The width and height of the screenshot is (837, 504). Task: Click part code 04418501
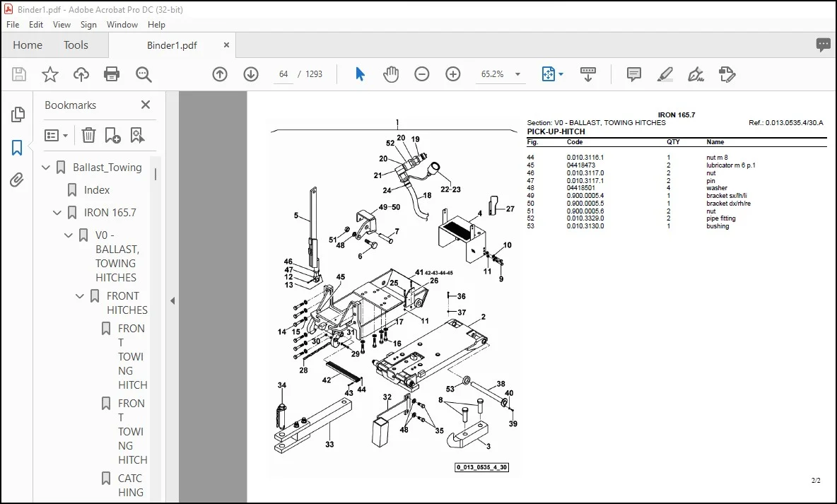tap(581, 188)
